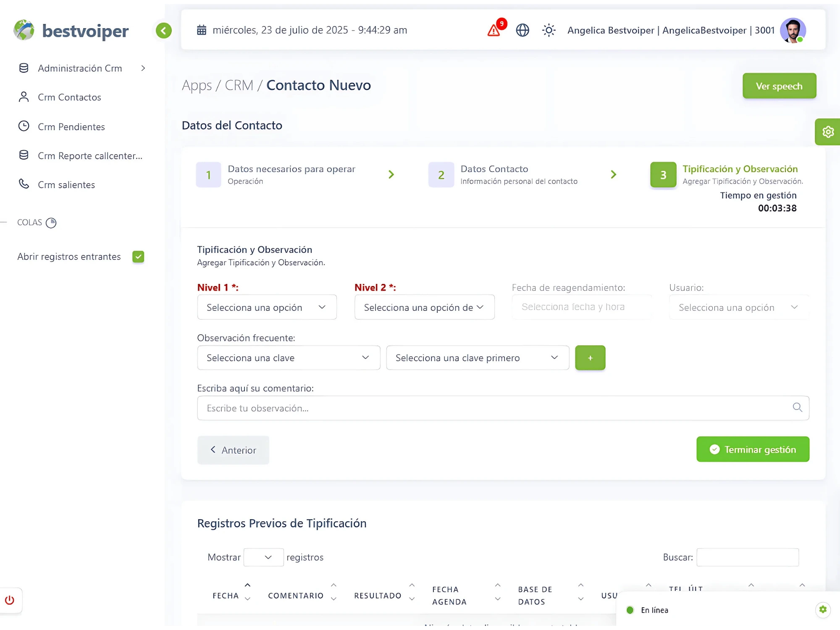Add frequent observation with green plus button
840x630 pixels.
590,358
